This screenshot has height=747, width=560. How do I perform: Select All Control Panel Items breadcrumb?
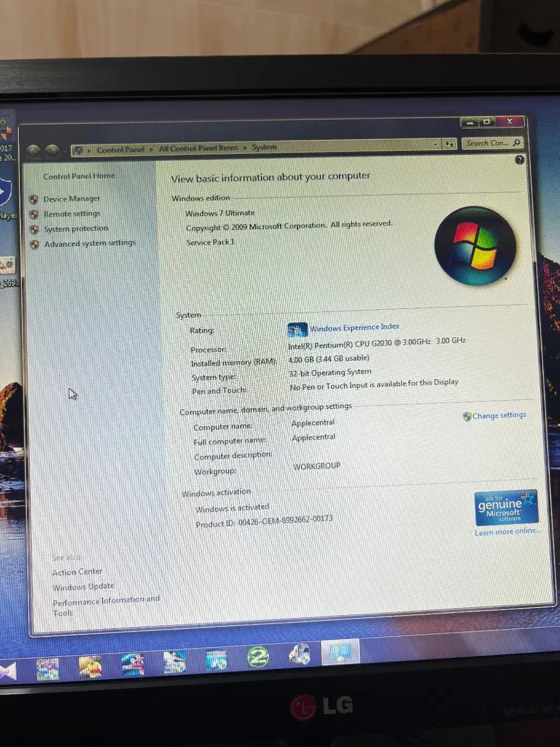[198, 148]
